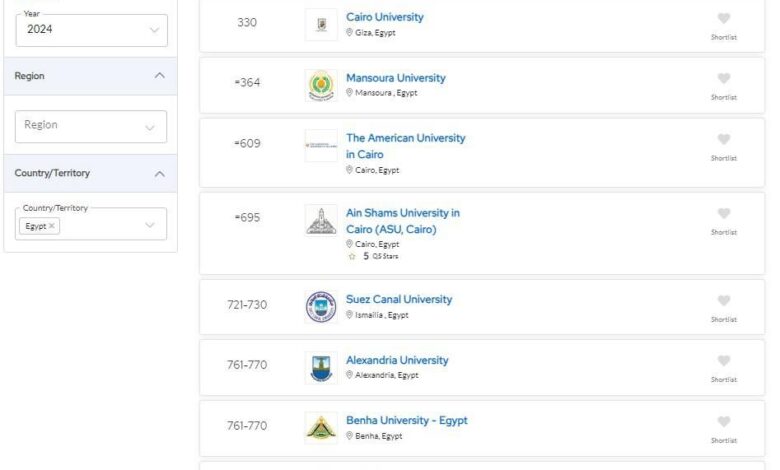Image resolution: width=780 pixels, height=470 pixels.
Task: Open the Country/Territory dropdown arrow
Action: 150,225
